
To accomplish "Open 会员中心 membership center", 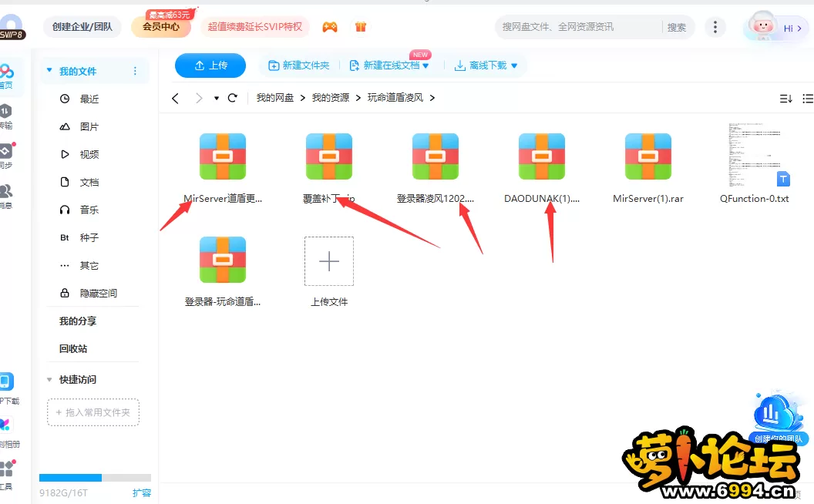I will [x=161, y=26].
